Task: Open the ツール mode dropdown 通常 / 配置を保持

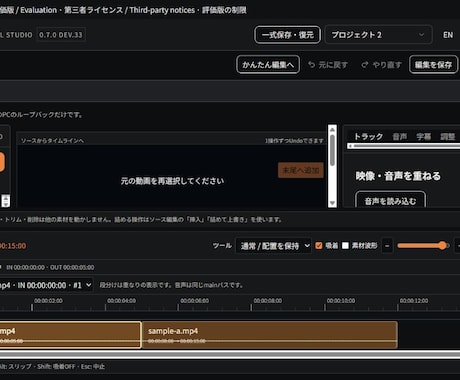Action: click(x=273, y=246)
